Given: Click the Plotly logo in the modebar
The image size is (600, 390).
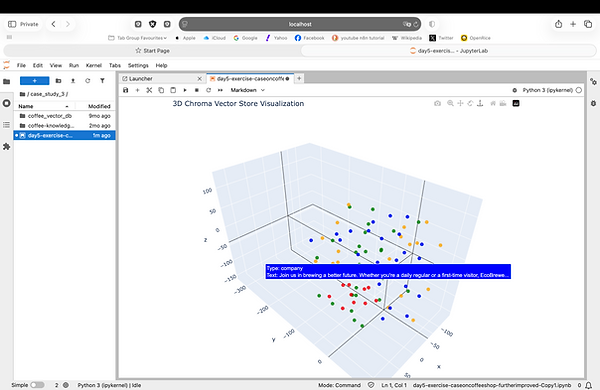Looking at the screenshot, I should click(516, 103).
